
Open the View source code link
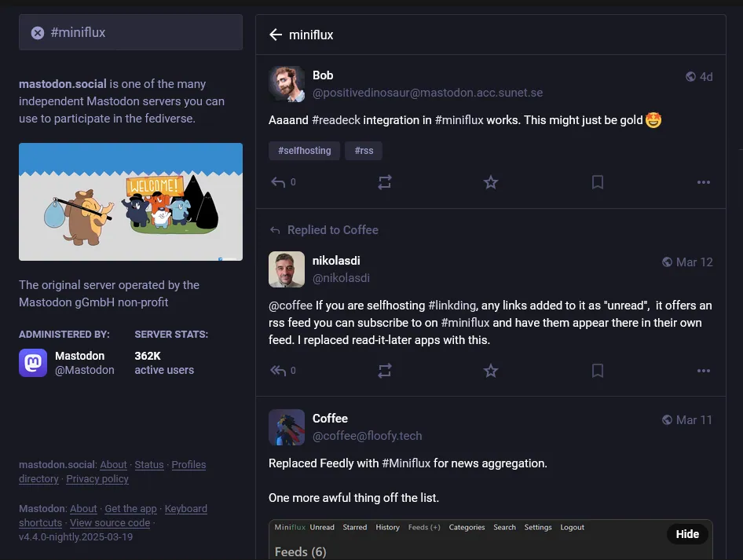pyautogui.click(x=110, y=523)
